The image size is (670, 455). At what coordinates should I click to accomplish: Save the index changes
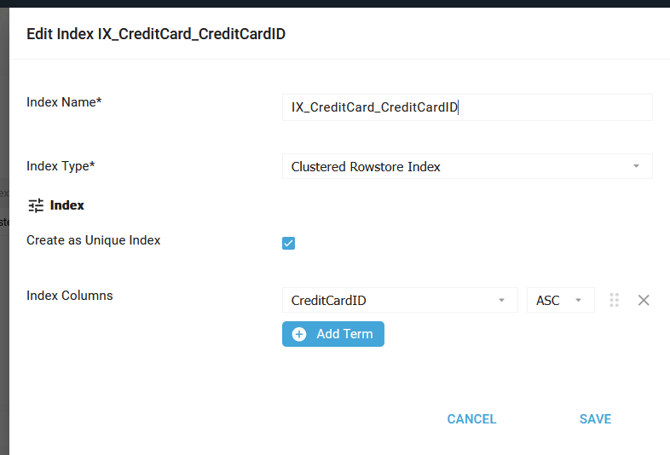pyautogui.click(x=595, y=419)
